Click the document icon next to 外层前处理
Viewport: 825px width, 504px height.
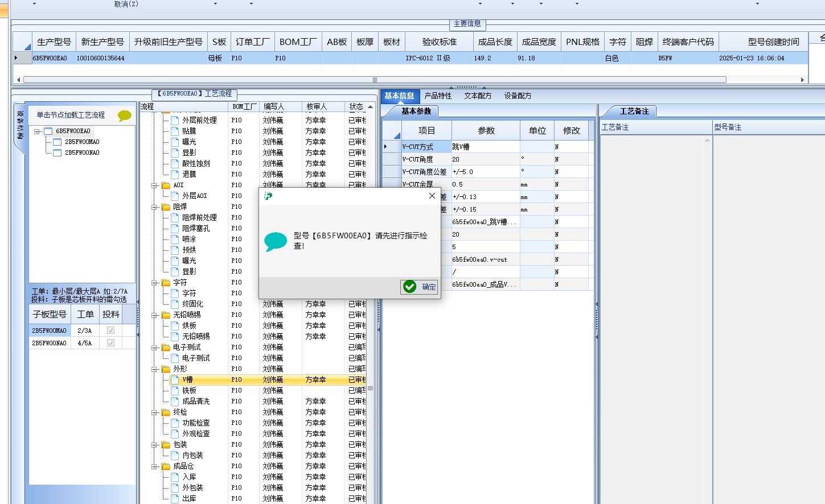(175, 120)
